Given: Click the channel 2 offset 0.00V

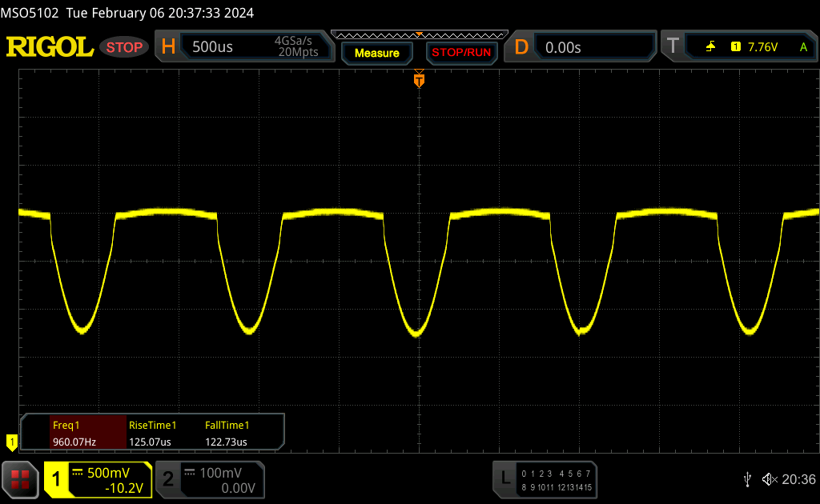Looking at the screenshot, I should [239, 488].
